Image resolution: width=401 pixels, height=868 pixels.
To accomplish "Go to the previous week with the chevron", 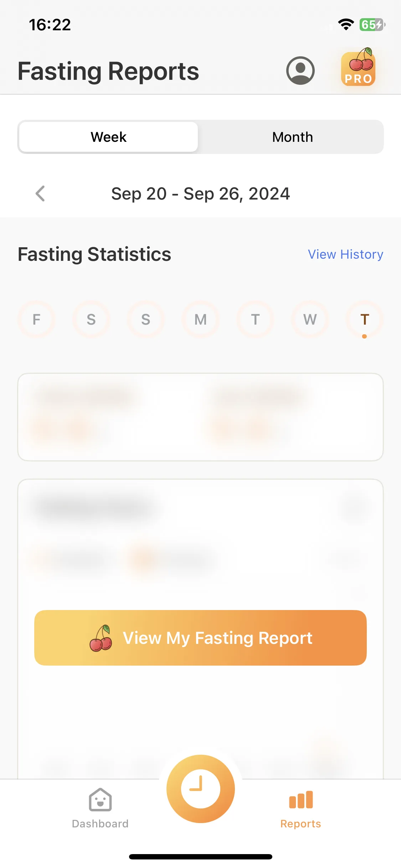I will [x=40, y=193].
